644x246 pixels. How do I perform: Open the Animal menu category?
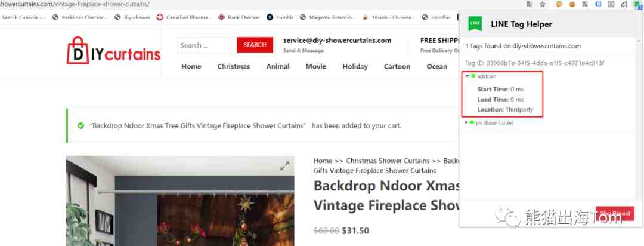278,67
